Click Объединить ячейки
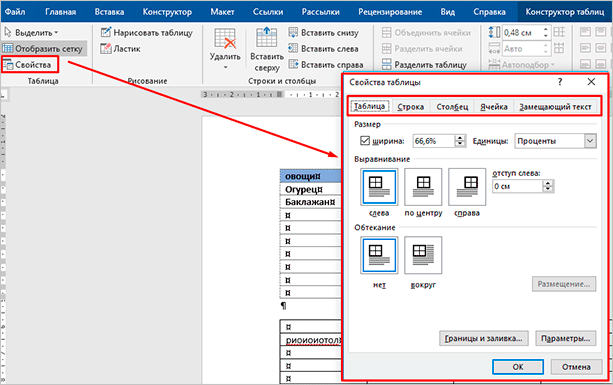 pyautogui.click(x=426, y=32)
